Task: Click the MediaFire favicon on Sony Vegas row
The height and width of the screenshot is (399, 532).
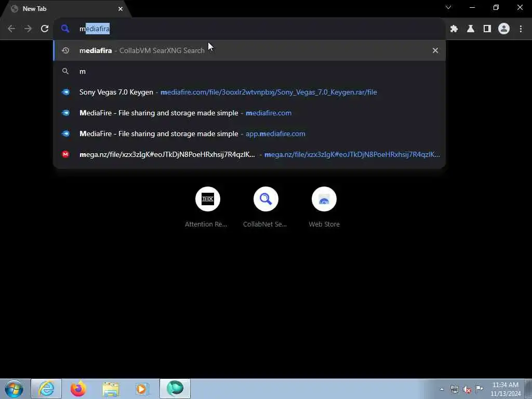Action: [65, 92]
